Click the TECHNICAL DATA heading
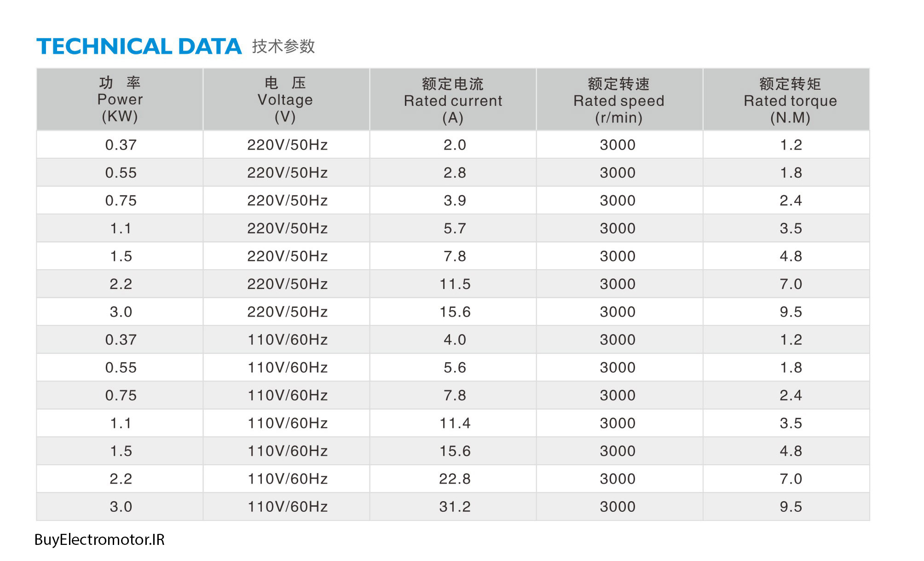The width and height of the screenshot is (924, 561). point(139,46)
